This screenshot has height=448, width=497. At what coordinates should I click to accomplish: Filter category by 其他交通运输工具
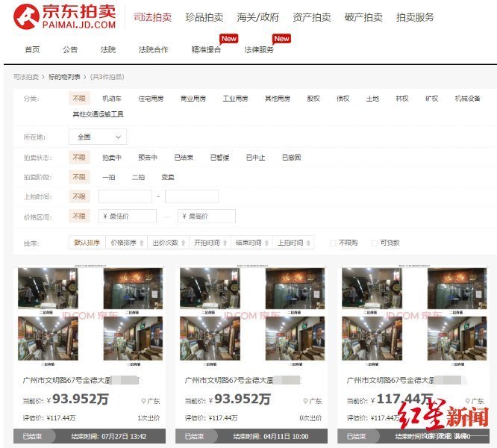point(98,114)
